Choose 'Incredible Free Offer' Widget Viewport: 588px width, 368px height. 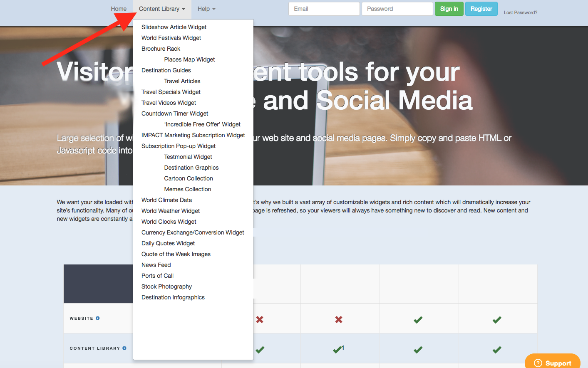tap(202, 124)
